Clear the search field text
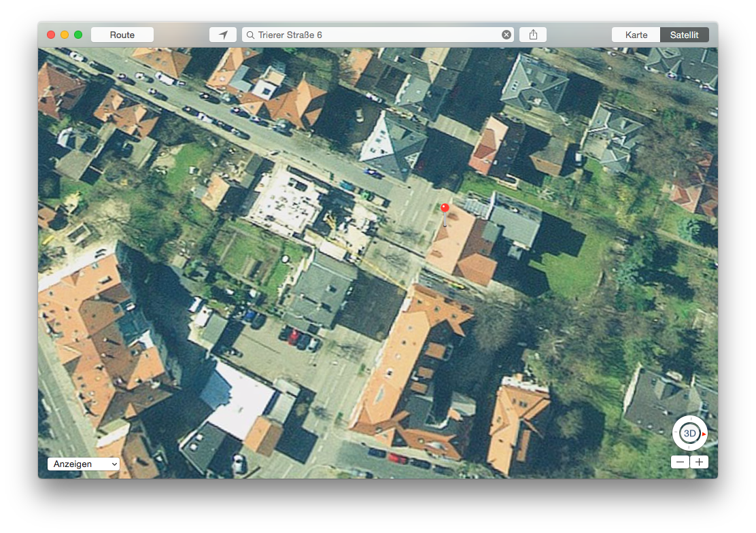Screen dimensions: 756x533 [506, 35]
